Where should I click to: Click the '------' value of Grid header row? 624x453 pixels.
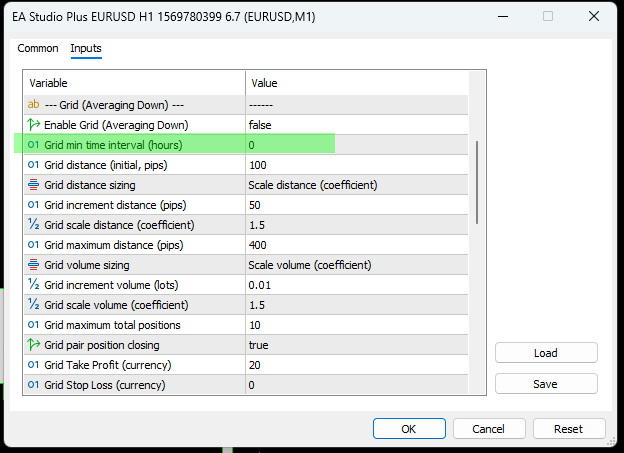point(261,105)
